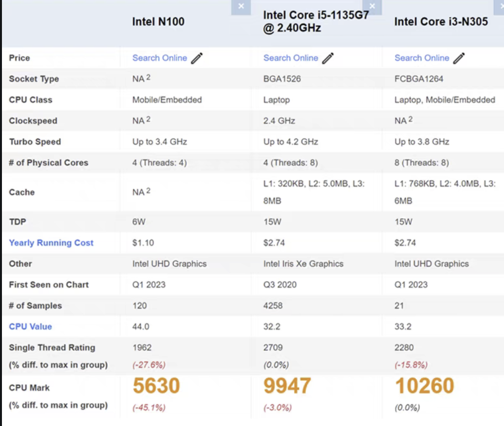Click the TDP row label
Screen dimensions: 504x426
[18, 222]
